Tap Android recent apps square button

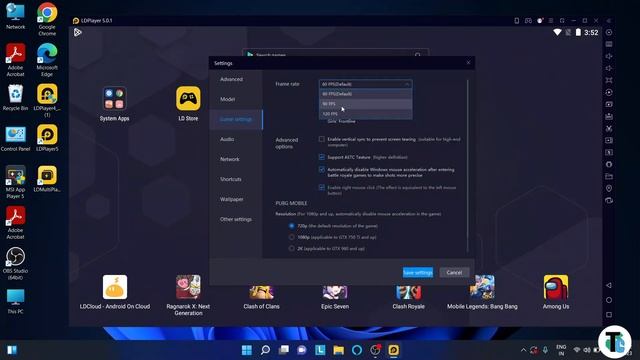coord(609,315)
